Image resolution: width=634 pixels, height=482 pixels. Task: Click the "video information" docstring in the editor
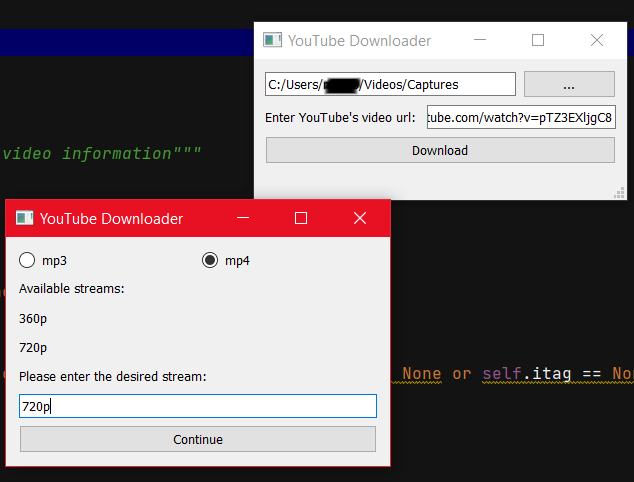pyautogui.click(x=101, y=154)
